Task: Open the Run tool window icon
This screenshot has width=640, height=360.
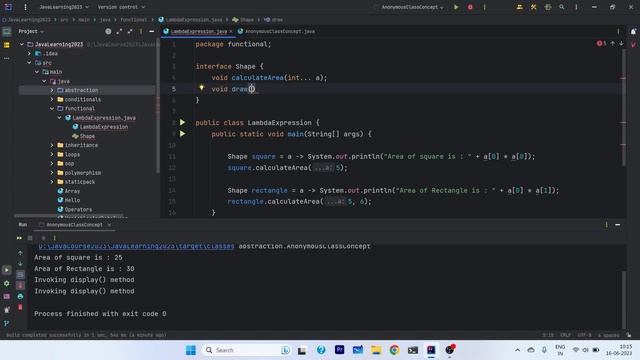Action: click(7, 270)
